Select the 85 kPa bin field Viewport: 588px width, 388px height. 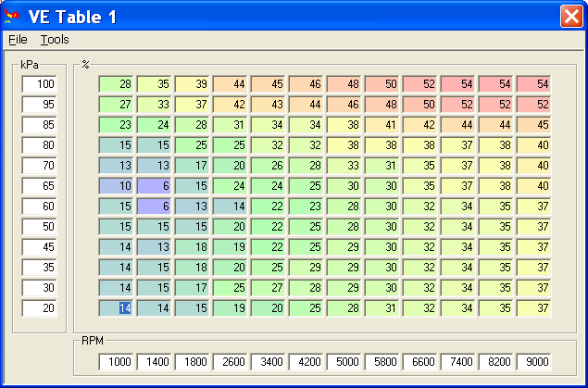(41, 125)
